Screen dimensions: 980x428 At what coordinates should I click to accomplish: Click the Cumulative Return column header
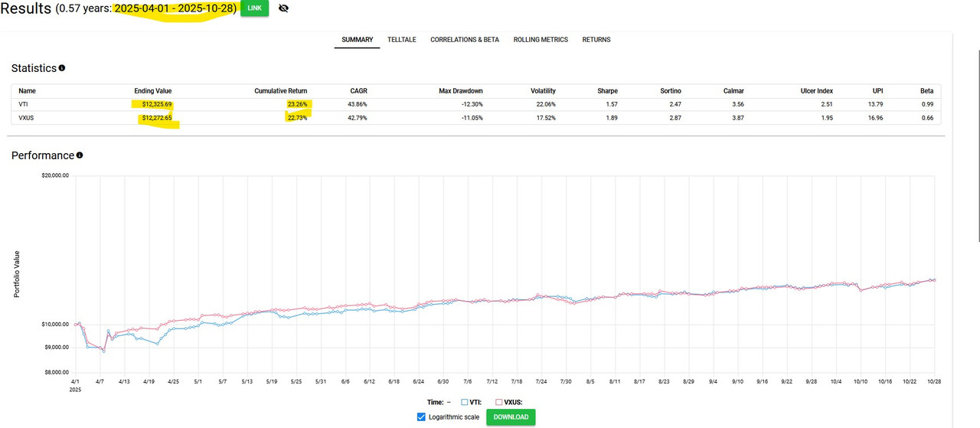pyautogui.click(x=281, y=91)
